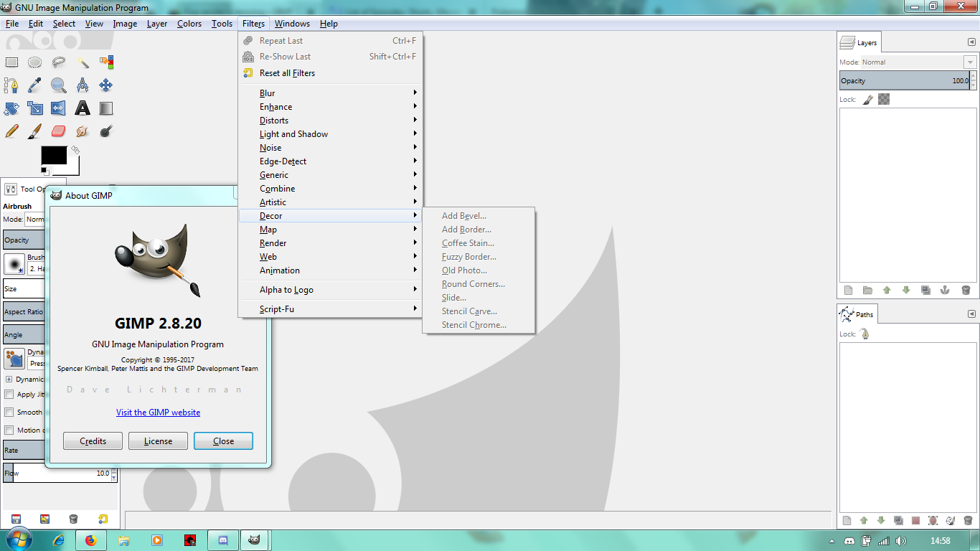Choose Reset all Filters

[331, 72]
